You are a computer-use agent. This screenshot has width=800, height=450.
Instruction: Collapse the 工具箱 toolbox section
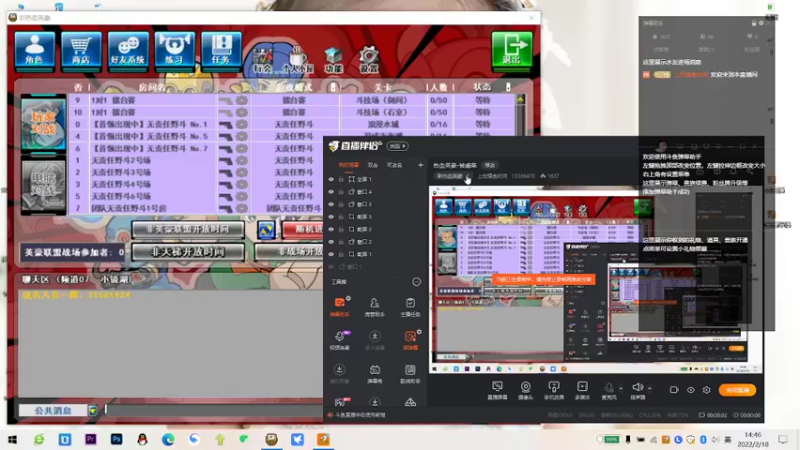[416, 282]
